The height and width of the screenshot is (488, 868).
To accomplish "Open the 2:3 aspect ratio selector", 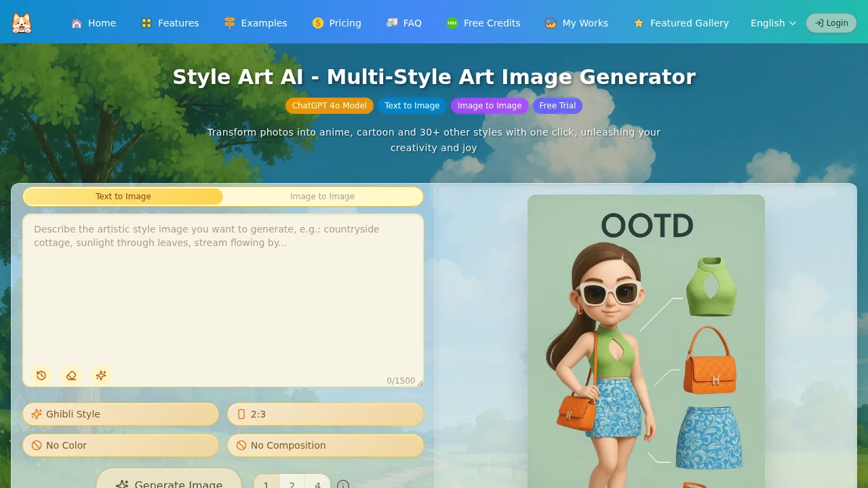I will click(x=325, y=414).
